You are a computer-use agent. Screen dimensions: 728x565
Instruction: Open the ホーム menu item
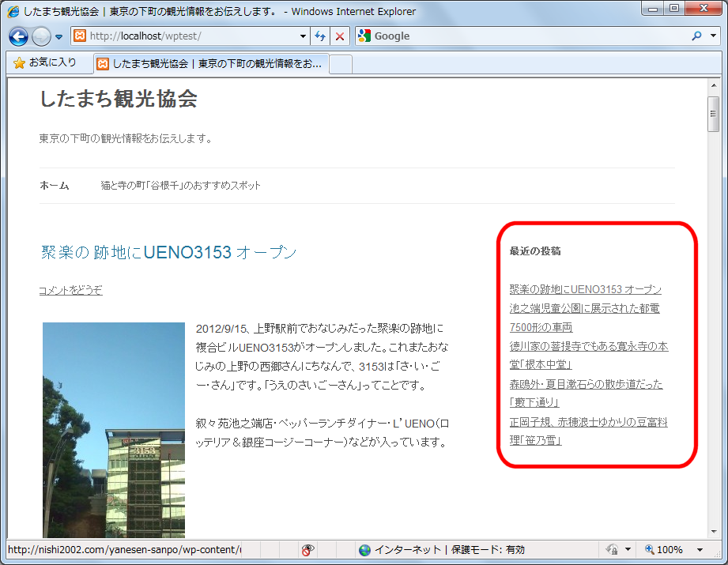[55, 186]
